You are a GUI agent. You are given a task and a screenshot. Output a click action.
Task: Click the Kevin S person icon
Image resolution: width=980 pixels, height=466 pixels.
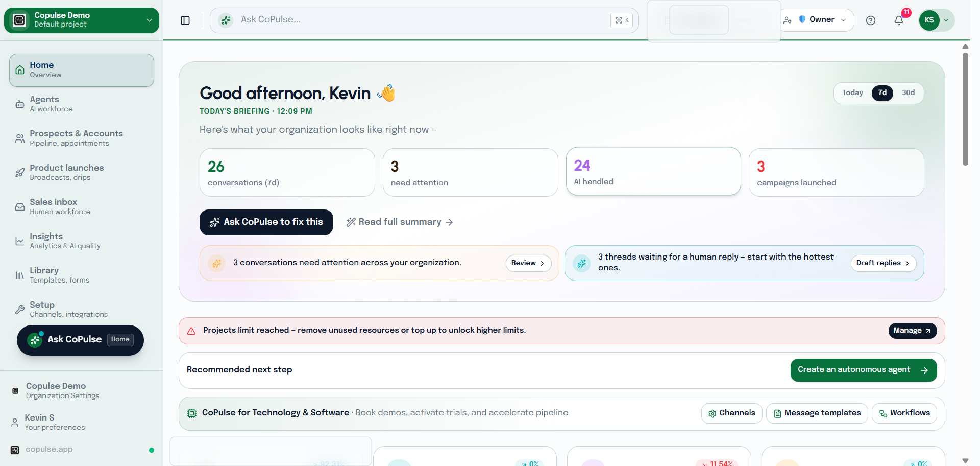pos(15,423)
